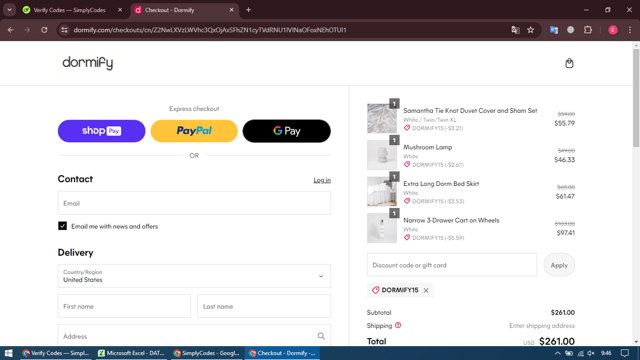Click the Narrow 3-Drawer Cart on Wheels name

pos(451,220)
